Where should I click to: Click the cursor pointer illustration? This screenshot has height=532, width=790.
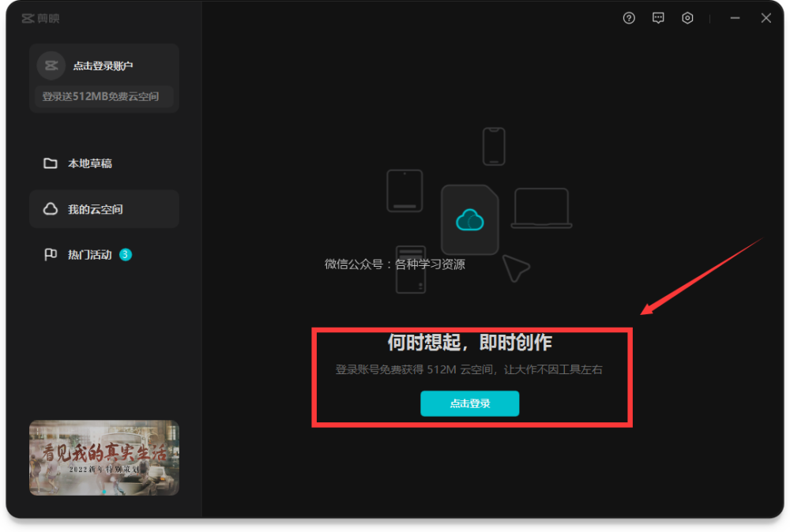[516, 268]
